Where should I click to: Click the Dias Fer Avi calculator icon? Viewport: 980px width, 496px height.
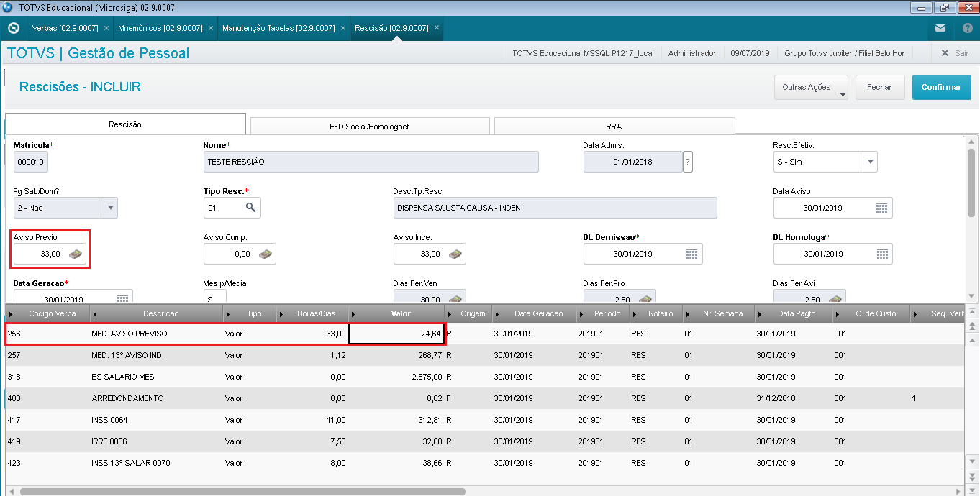835,298
